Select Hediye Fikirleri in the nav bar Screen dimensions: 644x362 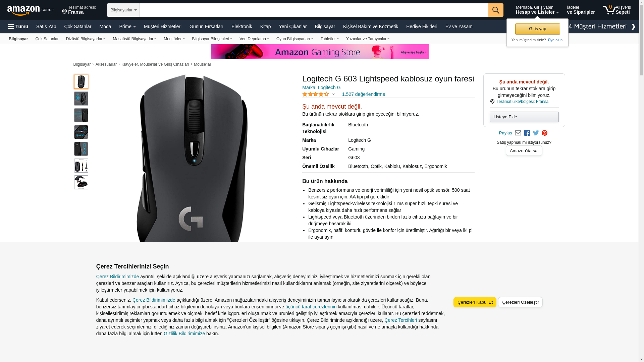tap(422, 26)
